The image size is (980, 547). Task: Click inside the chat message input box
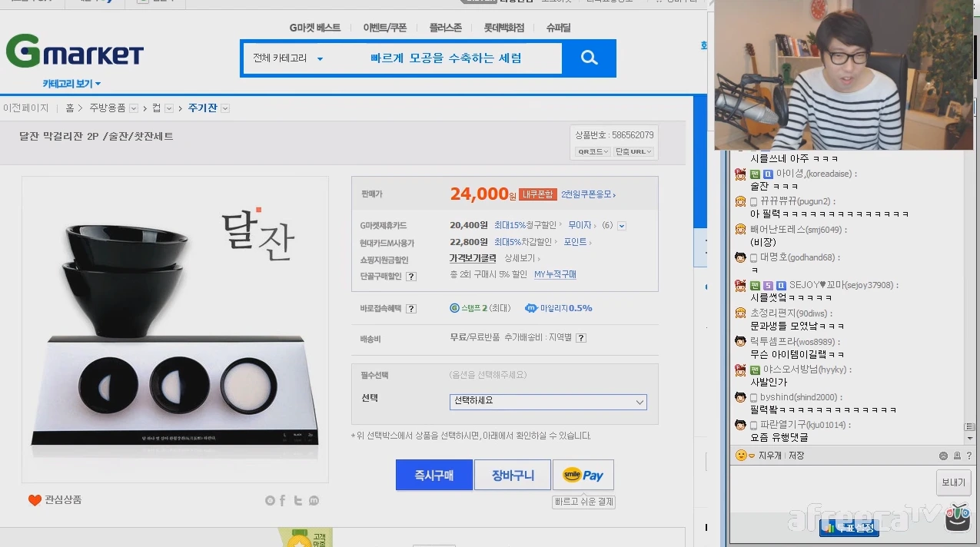tap(832, 489)
